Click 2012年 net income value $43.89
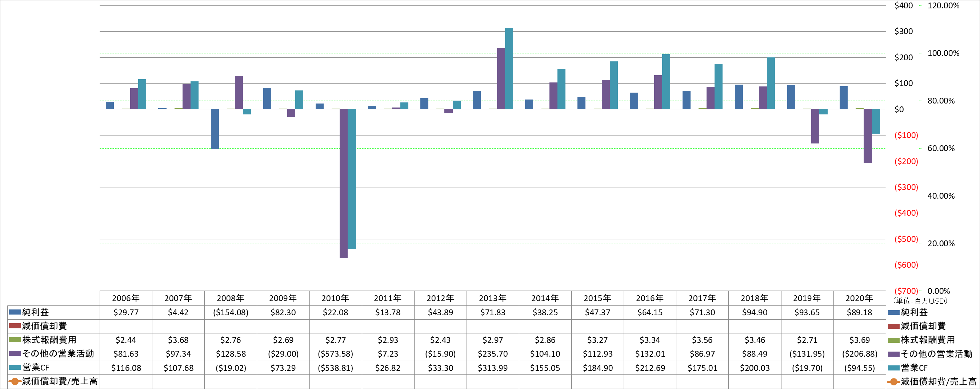The image size is (980, 389). (x=440, y=312)
